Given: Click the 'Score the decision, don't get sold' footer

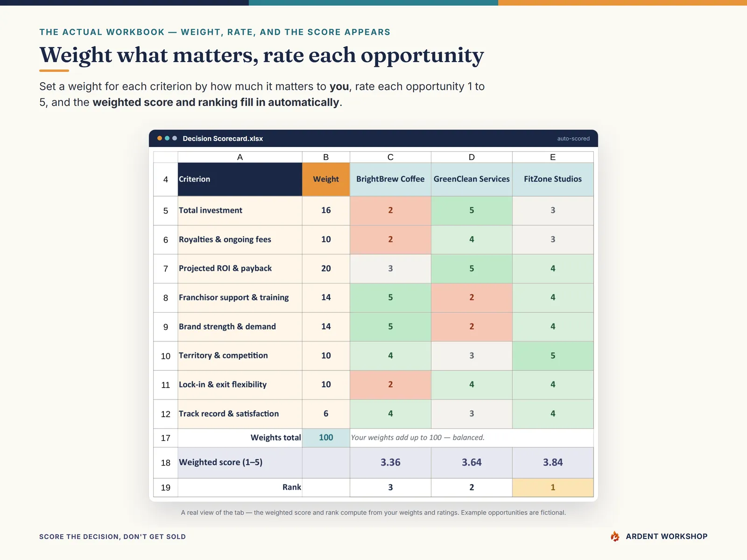Looking at the screenshot, I should pyautogui.click(x=113, y=537).
